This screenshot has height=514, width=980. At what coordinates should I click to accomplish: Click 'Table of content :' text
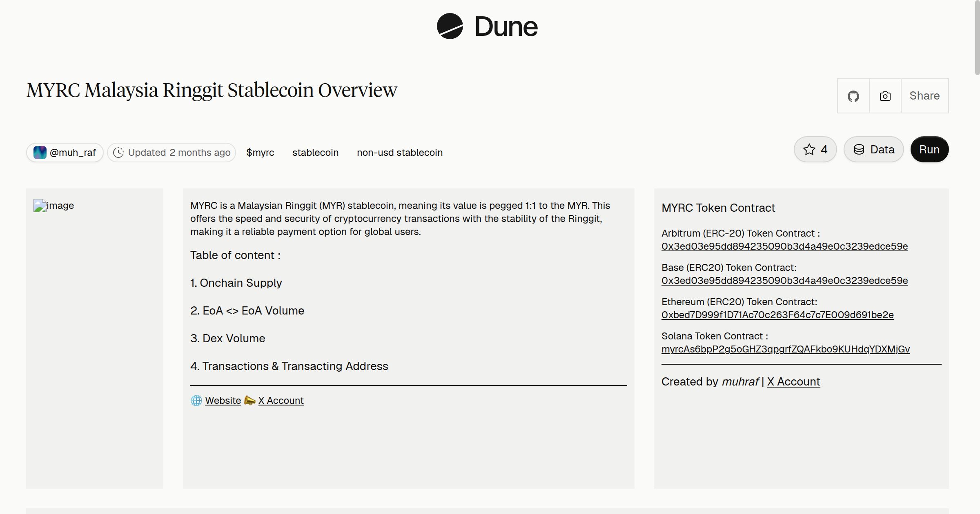(235, 255)
